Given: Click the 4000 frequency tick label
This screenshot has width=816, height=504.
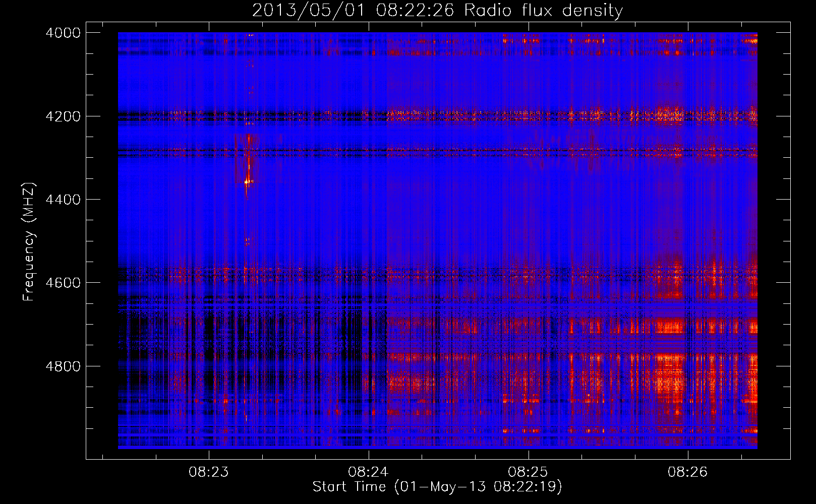Looking at the screenshot, I should (x=63, y=33).
